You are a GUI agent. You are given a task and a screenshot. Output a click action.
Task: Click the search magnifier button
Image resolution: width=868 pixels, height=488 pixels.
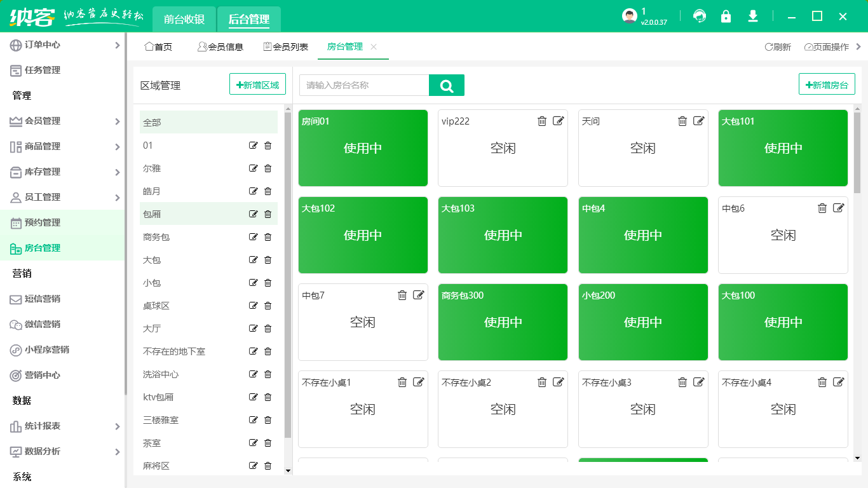[447, 85]
